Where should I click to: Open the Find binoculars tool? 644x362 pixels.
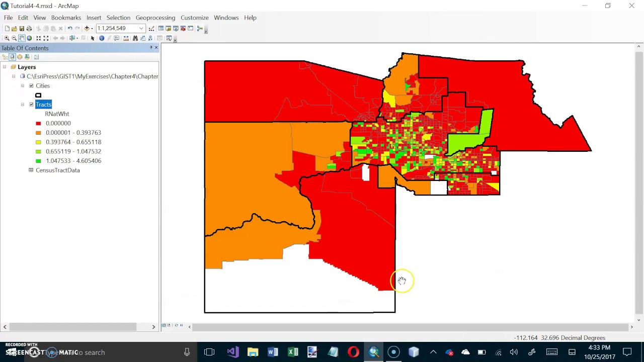click(135, 38)
